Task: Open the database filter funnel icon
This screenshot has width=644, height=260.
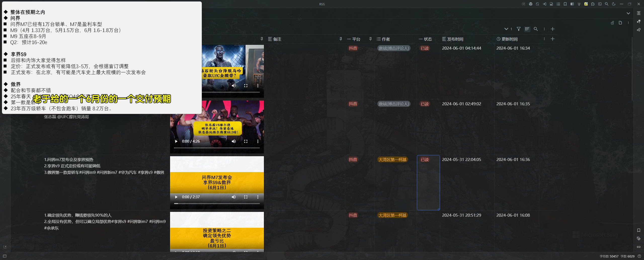Action: click(519, 29)
